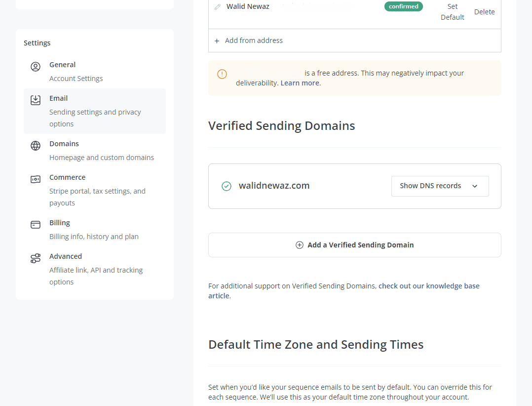Go to Commerce settings
The height and width of the screenshot is (406, 532).
point(95,190)
